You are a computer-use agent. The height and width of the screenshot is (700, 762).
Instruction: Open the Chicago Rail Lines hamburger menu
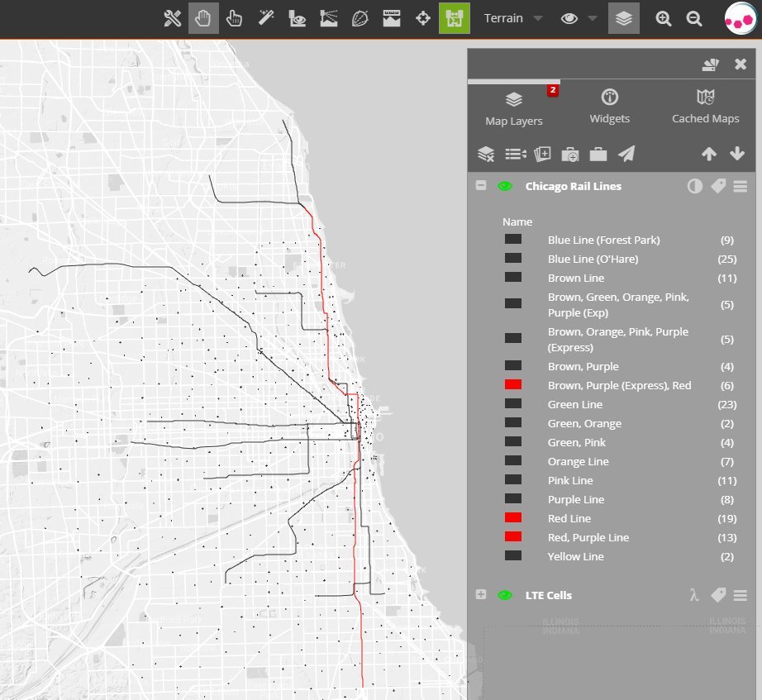pyautogui.click(x=741, y=187)
